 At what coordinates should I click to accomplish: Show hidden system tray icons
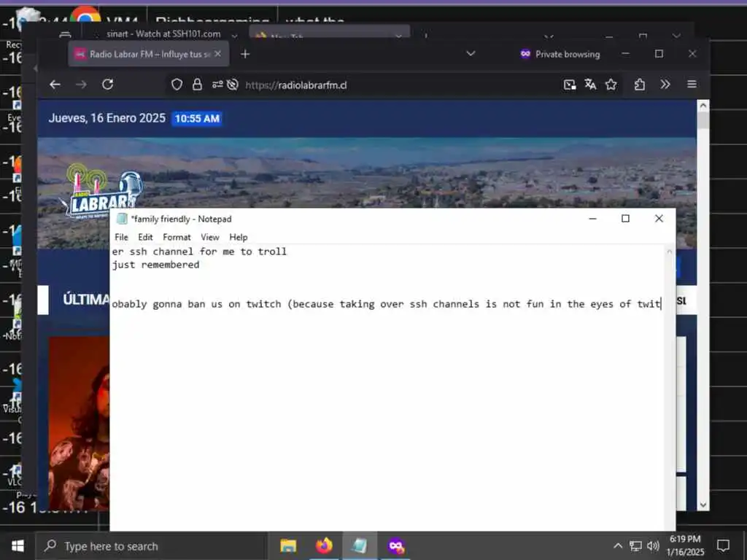(x=617, y=545)
